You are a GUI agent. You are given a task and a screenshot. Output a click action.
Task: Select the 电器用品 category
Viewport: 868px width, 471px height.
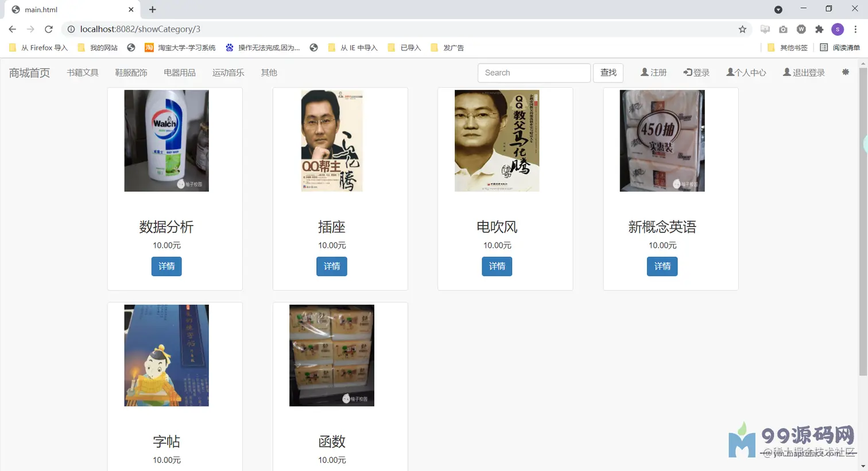coord(180,73)
